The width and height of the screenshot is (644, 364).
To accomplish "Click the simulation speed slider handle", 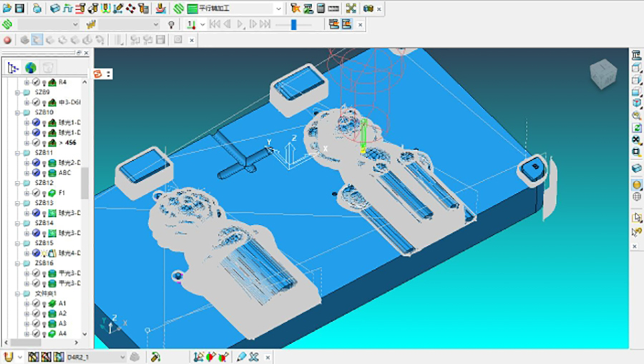I will coord(294,24).
